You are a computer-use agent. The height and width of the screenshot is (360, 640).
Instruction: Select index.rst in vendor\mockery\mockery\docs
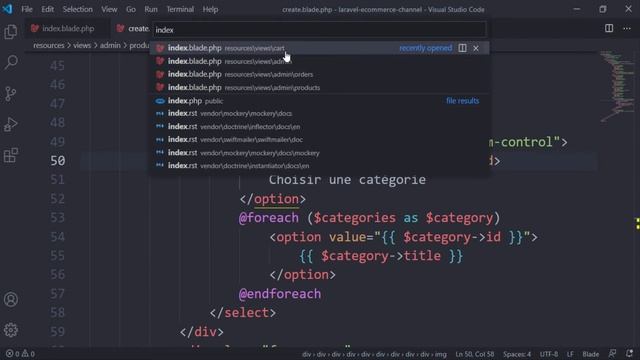point(320,113)
